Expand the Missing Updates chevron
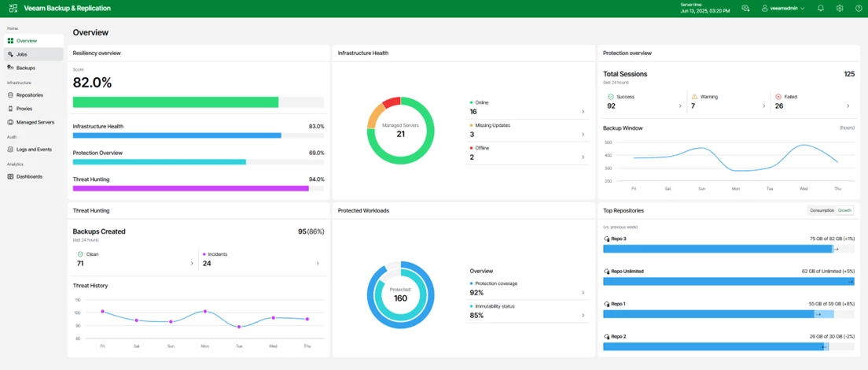 click(583, 135)
